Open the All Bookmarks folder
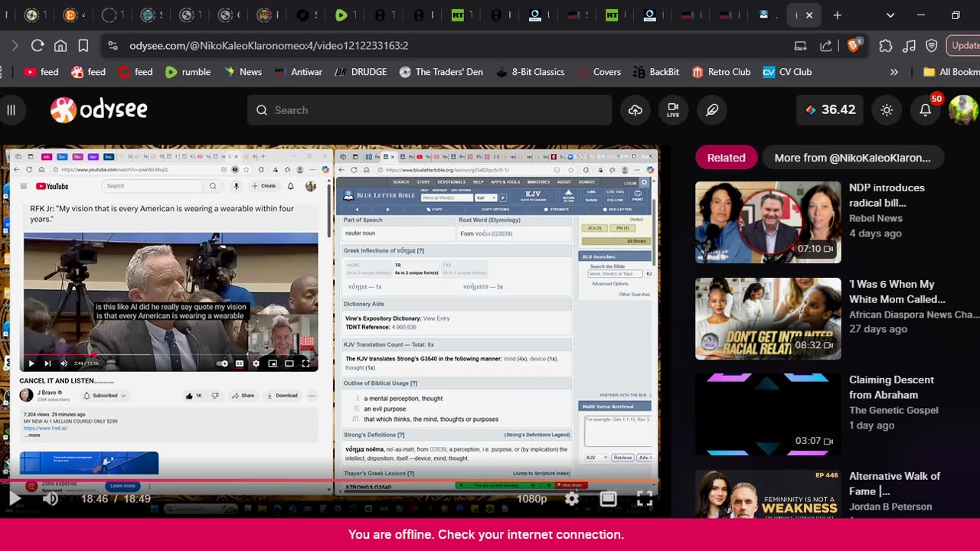The height and width of the screenshot is (551, 980). (x=951, y=72)
